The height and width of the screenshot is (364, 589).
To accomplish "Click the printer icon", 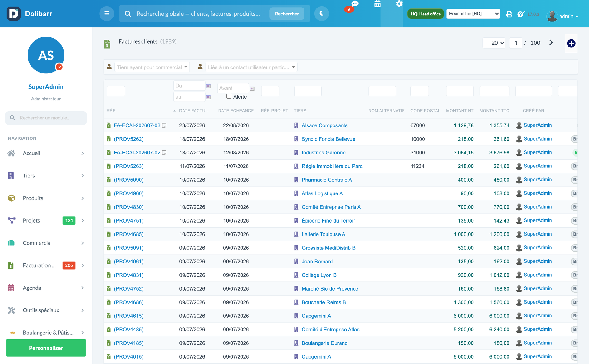I will (509, 14).
